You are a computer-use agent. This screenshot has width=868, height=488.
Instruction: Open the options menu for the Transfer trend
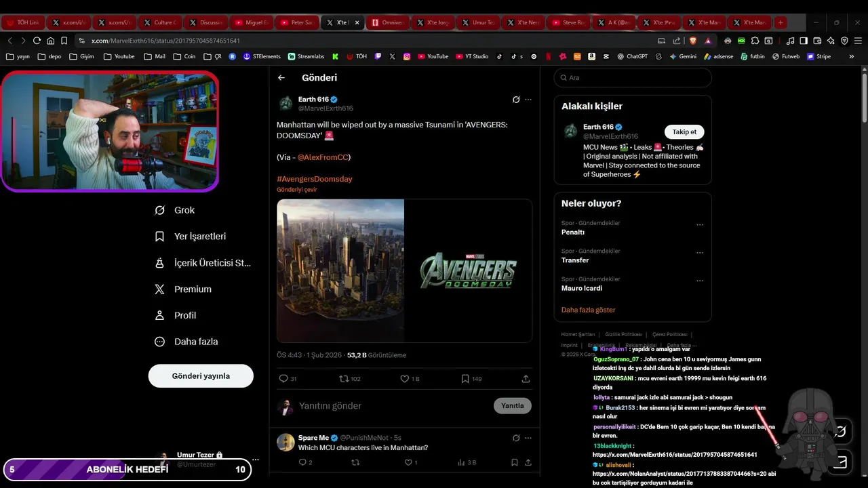click(x=700, y=253)
